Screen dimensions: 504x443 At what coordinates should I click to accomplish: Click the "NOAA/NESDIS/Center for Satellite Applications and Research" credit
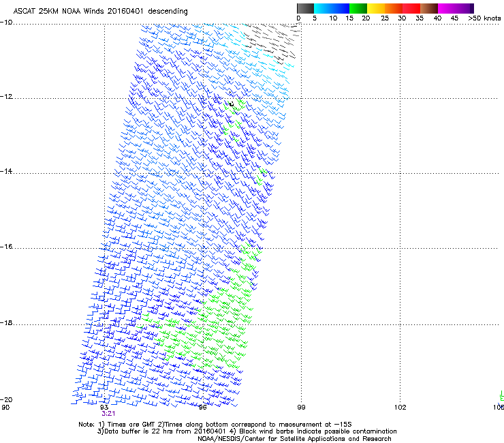tap(294, 439)
